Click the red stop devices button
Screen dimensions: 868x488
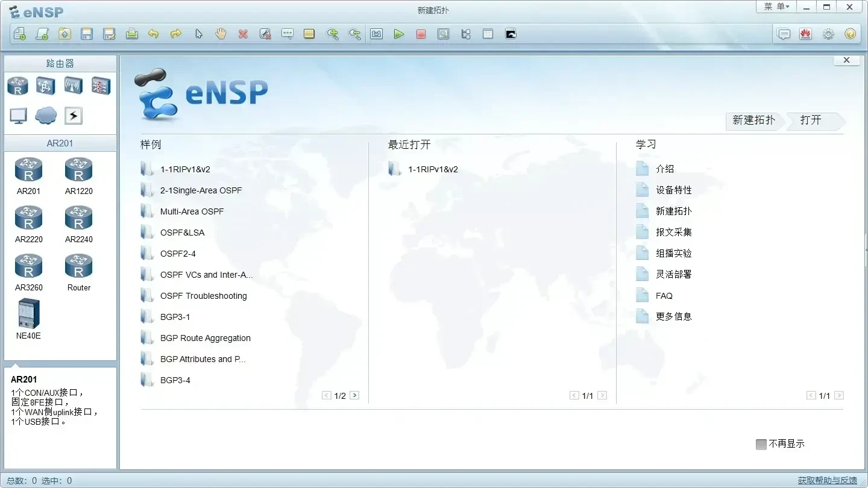[x=421, y=34]
